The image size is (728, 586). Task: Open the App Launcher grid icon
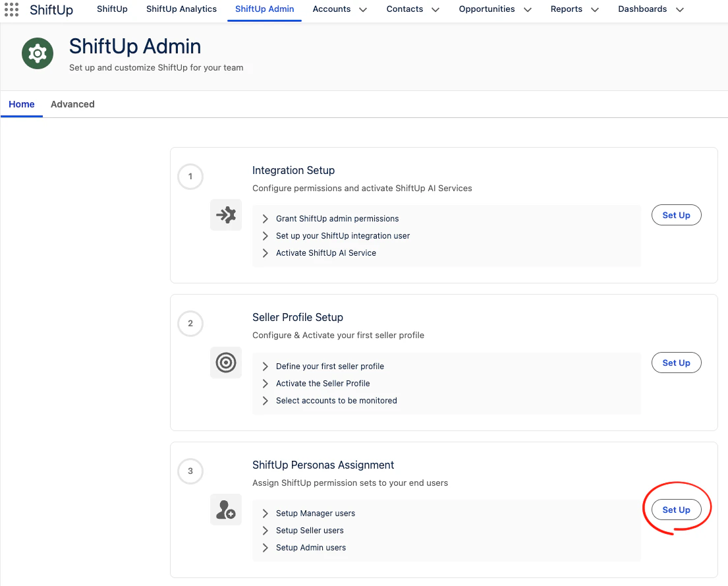click(x=12, y=9)
